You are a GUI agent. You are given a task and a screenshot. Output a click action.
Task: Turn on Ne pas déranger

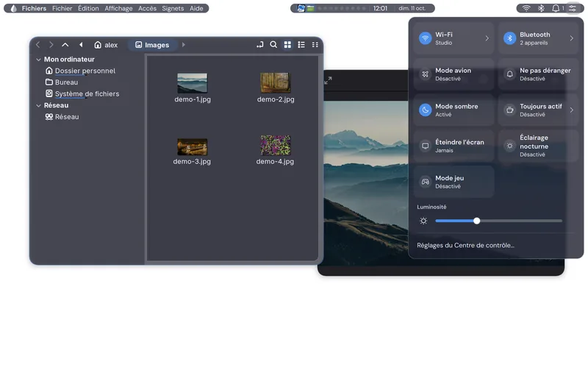pos(538,74)
